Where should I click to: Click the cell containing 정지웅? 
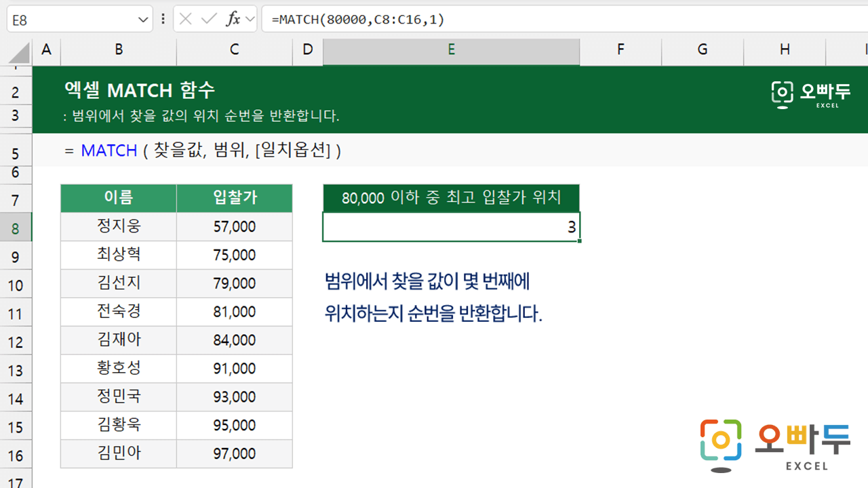119,226
